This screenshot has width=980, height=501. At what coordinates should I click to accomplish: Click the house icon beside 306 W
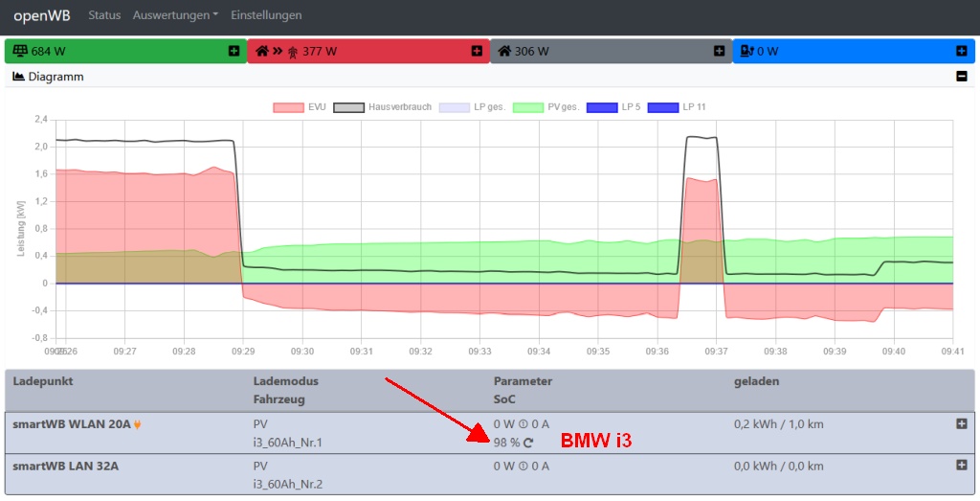(503, 51)
